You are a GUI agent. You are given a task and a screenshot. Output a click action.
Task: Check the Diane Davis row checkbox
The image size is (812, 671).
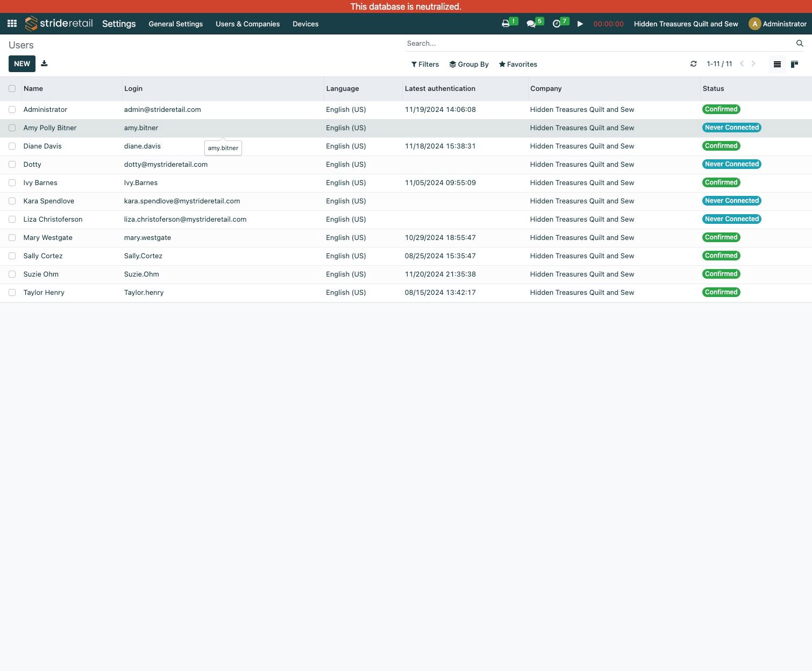pos(12,146)
